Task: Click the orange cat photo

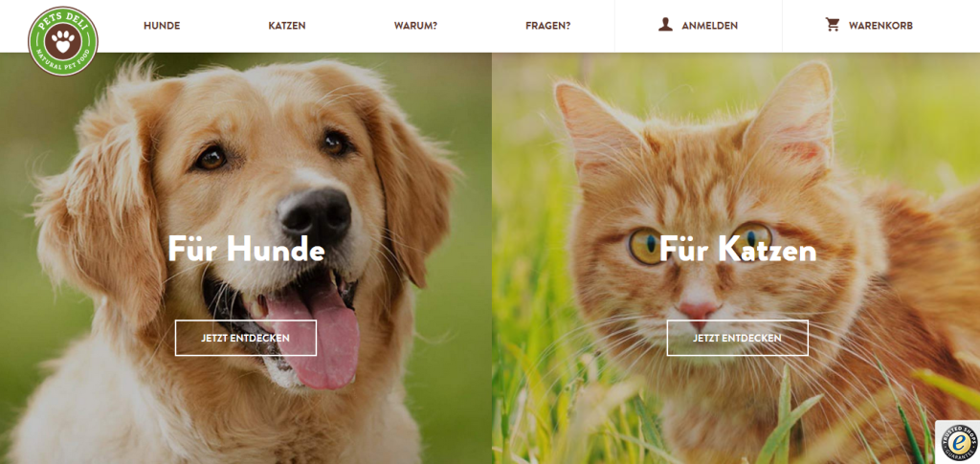Action: (x=736, y=258)
